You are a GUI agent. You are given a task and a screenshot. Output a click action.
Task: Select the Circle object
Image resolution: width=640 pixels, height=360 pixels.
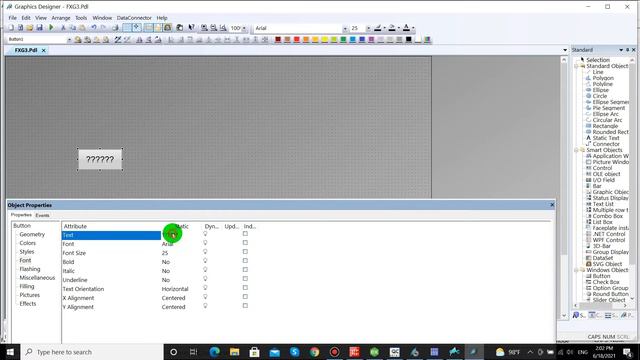[x=600, y=96]
